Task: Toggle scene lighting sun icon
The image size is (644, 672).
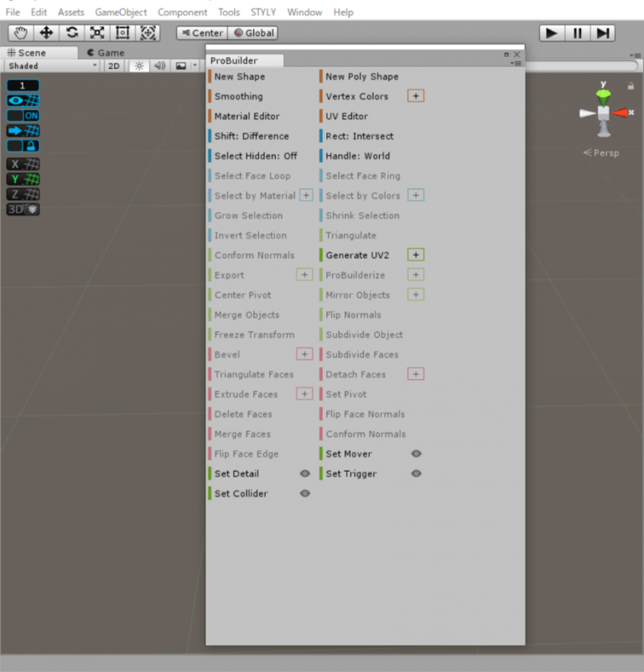Action: point(139,66)
